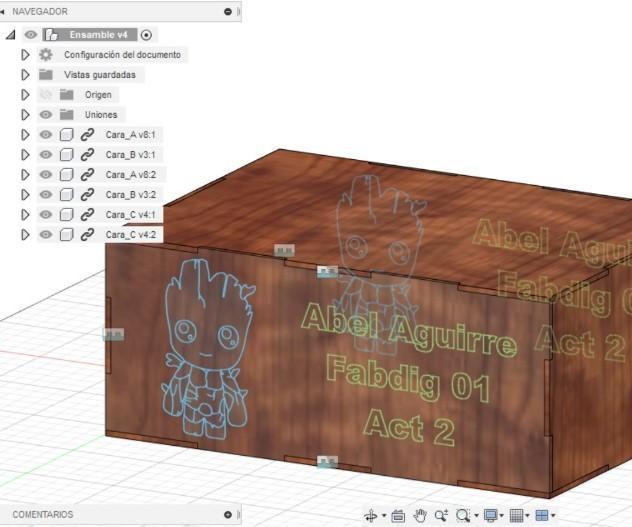Click the Grid and Snaps icon

(x=516, y=515)
